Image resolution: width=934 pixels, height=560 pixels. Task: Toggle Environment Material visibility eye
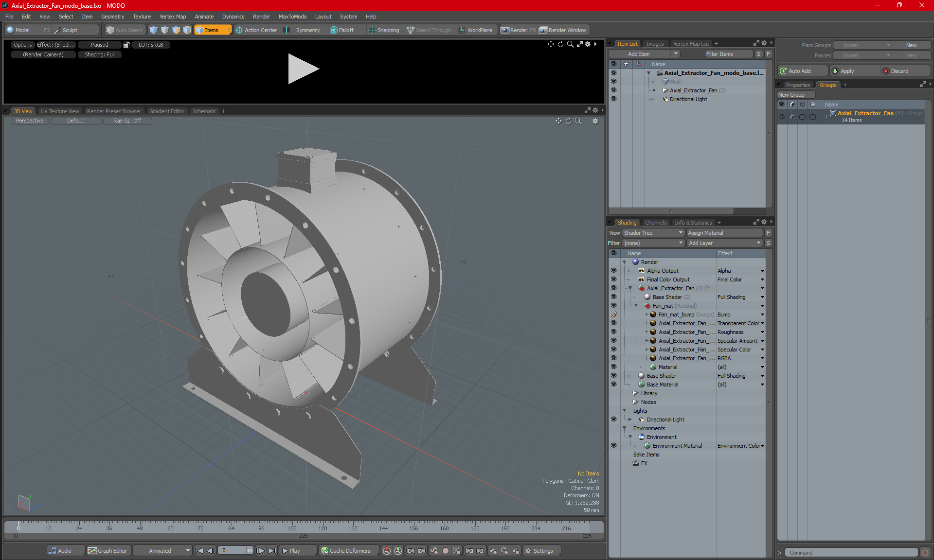click(613, 446)
